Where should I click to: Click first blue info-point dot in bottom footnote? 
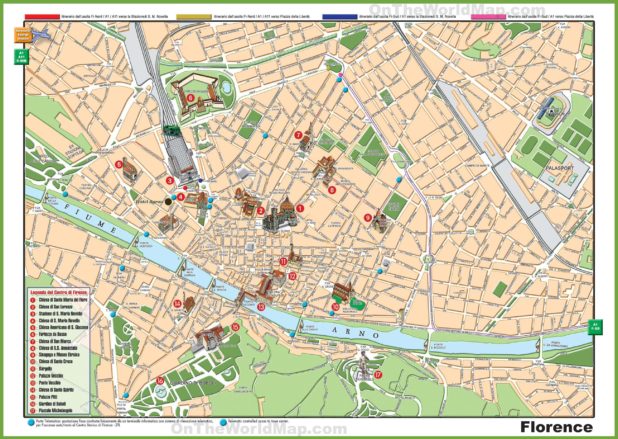pyautogui.click(x=31, y=422)
